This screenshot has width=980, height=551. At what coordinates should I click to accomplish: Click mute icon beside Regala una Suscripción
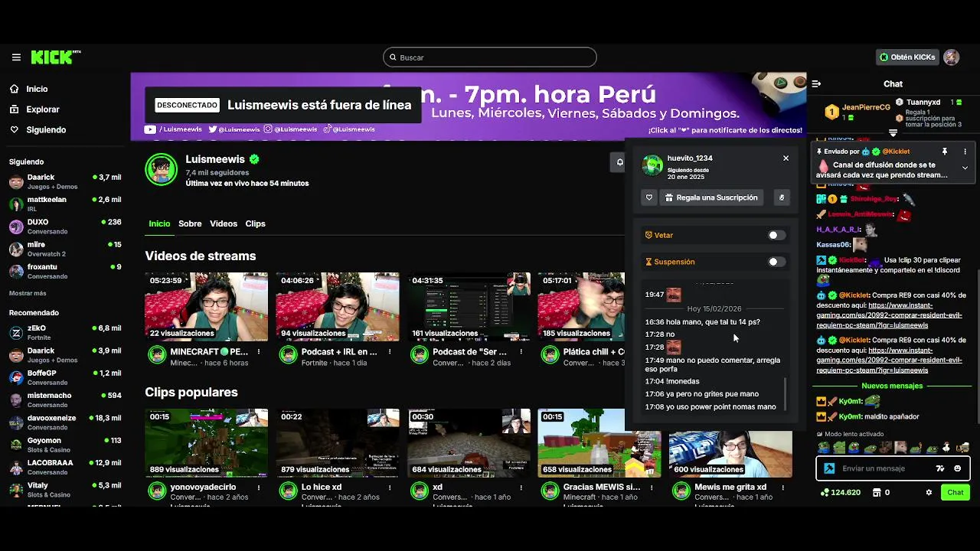[x=782, y=197]
